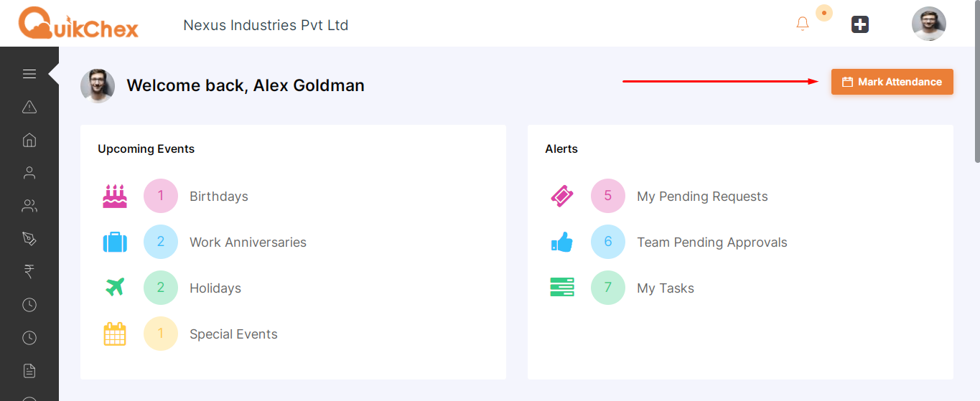Open the notifications bell icon
Viewport: 980px width, 401px height.
[x=803, y=24]
